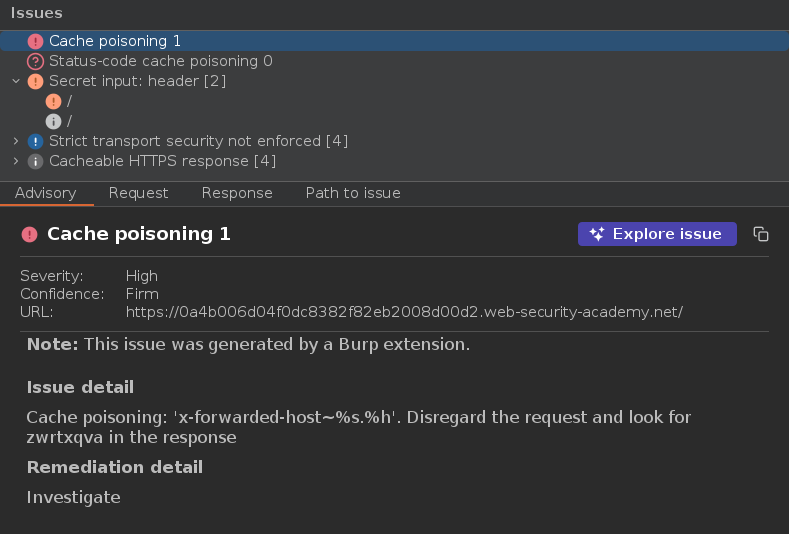Expand the Cacheable HTTPS response group
The image size is (789, 534).
[16, 161]
